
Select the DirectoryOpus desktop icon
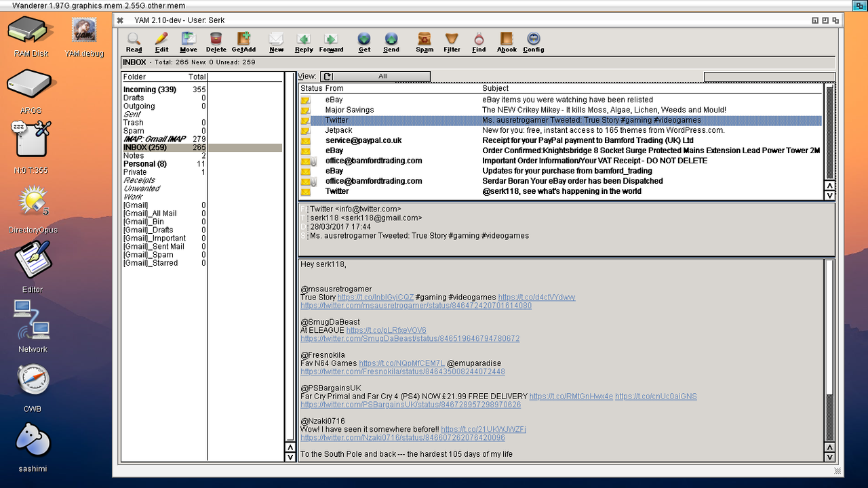point(33,208)
